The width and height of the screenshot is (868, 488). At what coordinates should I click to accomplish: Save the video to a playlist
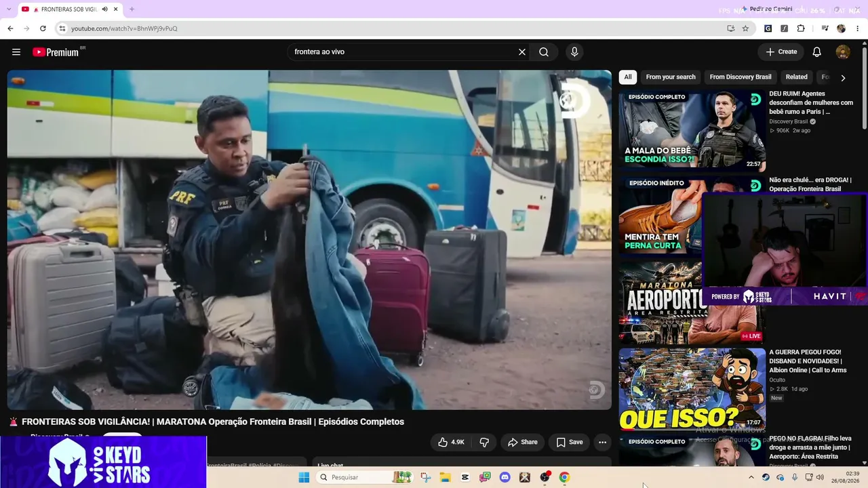pyautogui.click(x=570, y=442)
